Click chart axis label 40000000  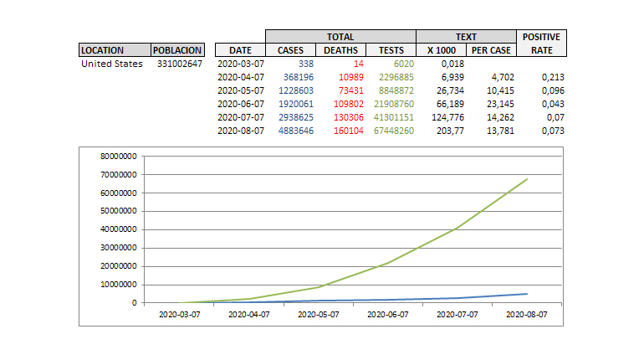(x=119, y=229)
